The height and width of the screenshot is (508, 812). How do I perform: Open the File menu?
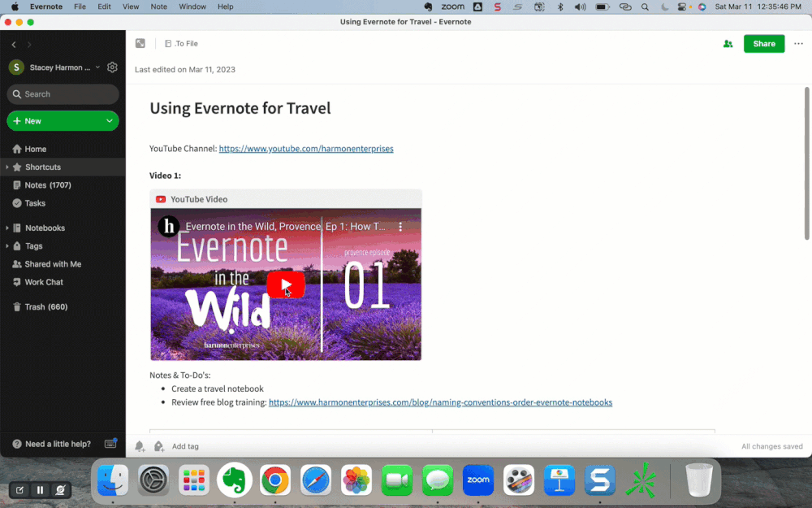pyautogui.click(x=80, y=7)
